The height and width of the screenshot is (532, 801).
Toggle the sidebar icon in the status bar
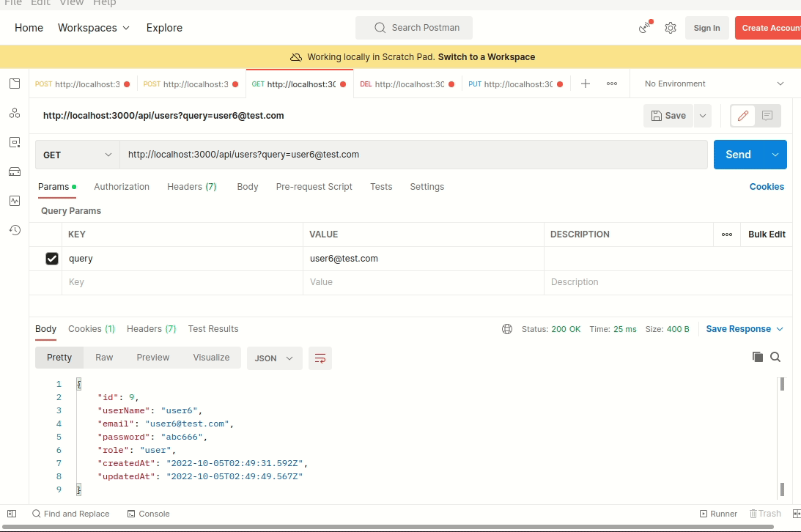12,514
